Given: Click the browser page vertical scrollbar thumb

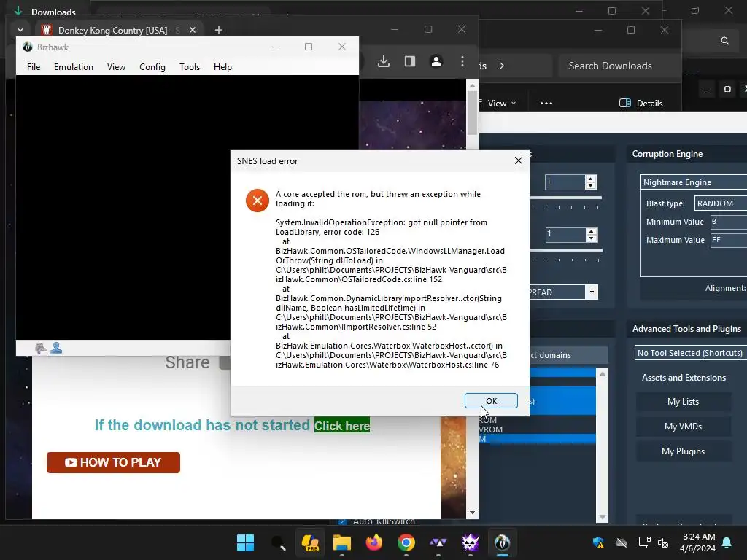Looking at the screenshot, I should tap(472, 113).
